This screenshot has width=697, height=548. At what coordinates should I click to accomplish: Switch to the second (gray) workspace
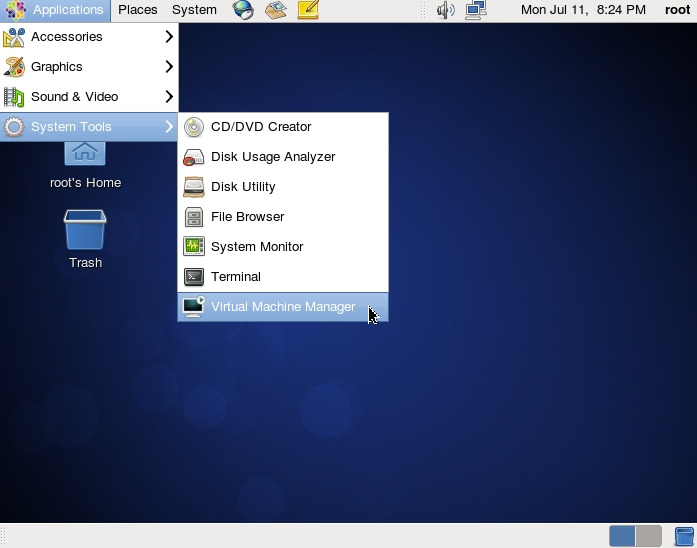click(x=649, y=536)
